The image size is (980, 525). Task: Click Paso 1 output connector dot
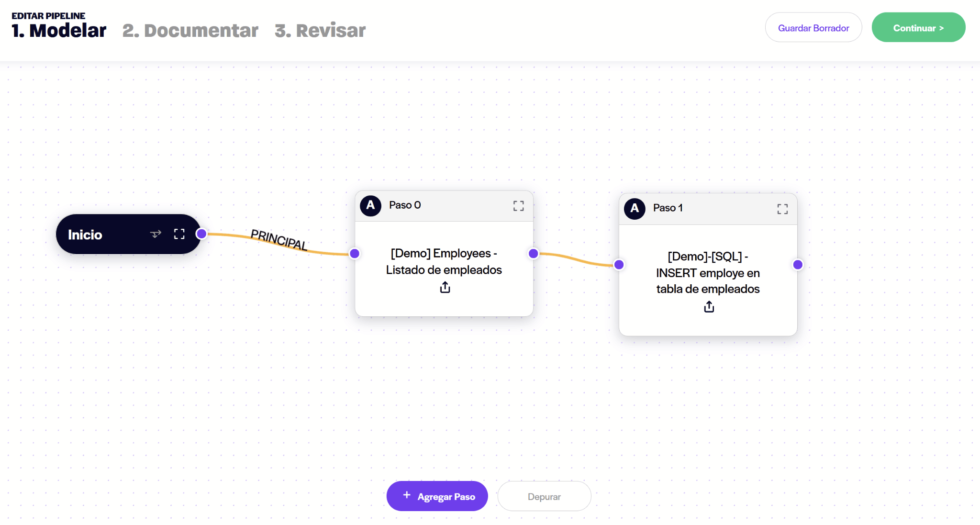click(x=798, y=264)
